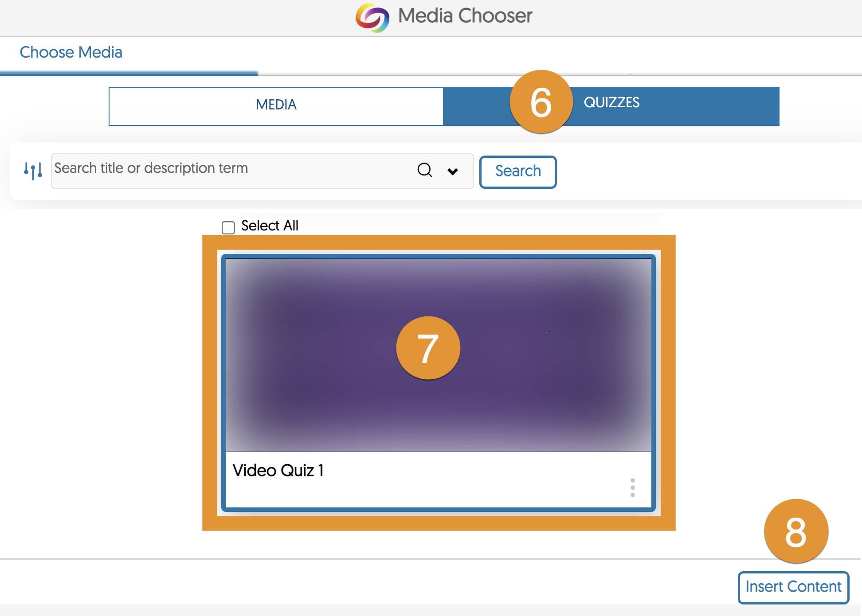Click the Media Chooser header title
The image size is (862, 616).
[465, 16]
